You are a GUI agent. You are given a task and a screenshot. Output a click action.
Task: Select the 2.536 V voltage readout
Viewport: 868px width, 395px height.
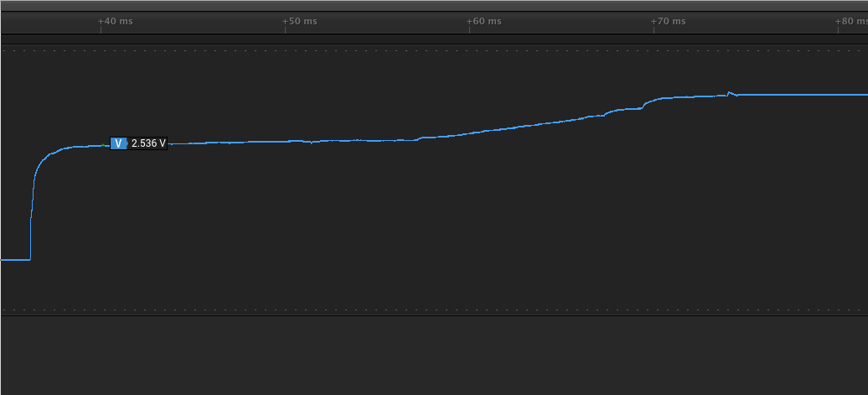[148, 143]
